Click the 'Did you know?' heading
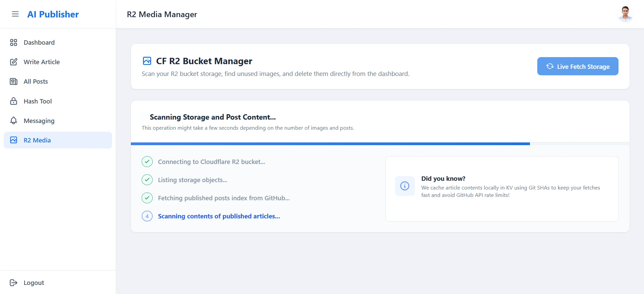 [443, 178]
